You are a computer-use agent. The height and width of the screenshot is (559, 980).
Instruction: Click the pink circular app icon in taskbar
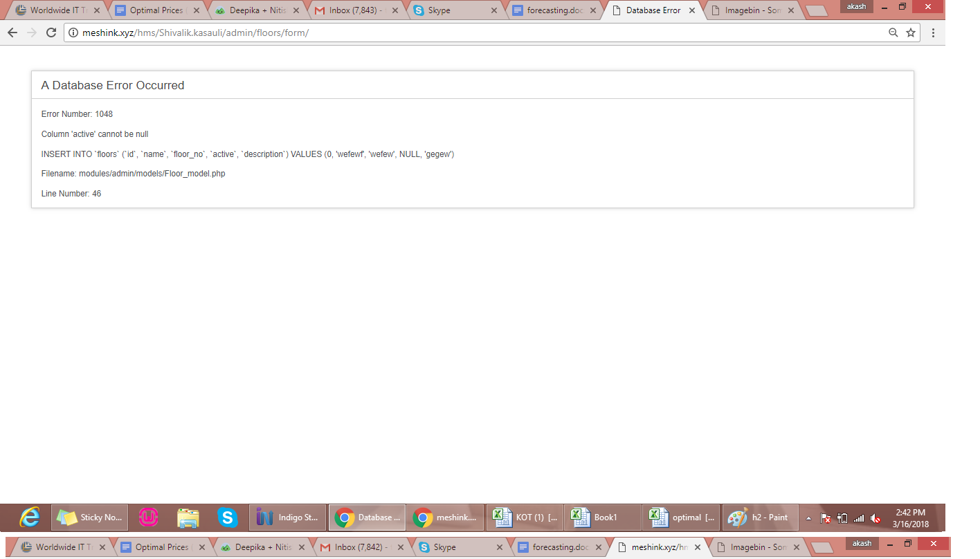[x=149, y=517]
